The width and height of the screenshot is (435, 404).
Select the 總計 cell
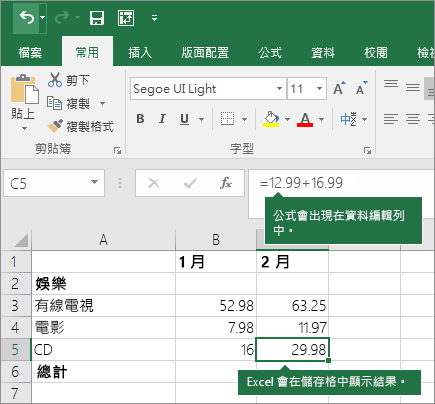tap(103, 372)
